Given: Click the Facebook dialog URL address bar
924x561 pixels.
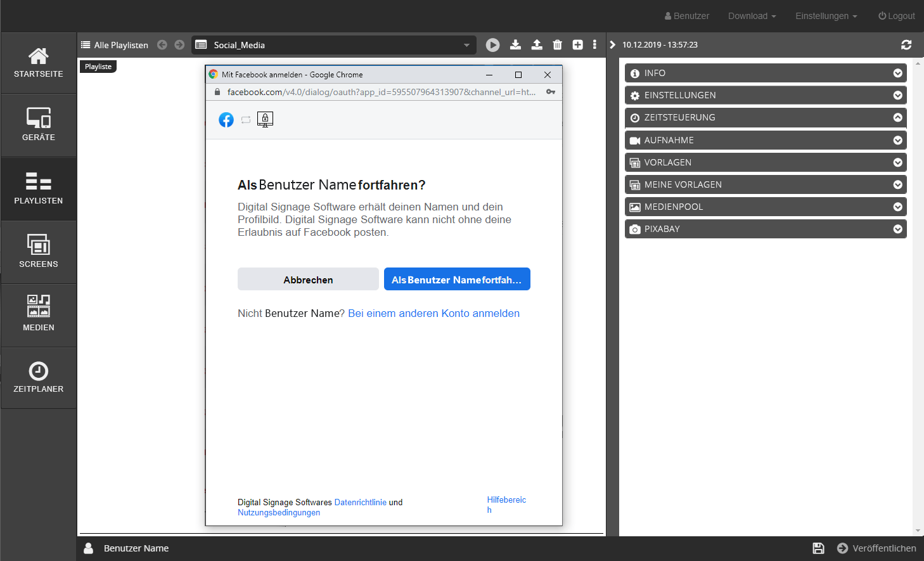Looking at the screenshot, I should tap(380, 92).
